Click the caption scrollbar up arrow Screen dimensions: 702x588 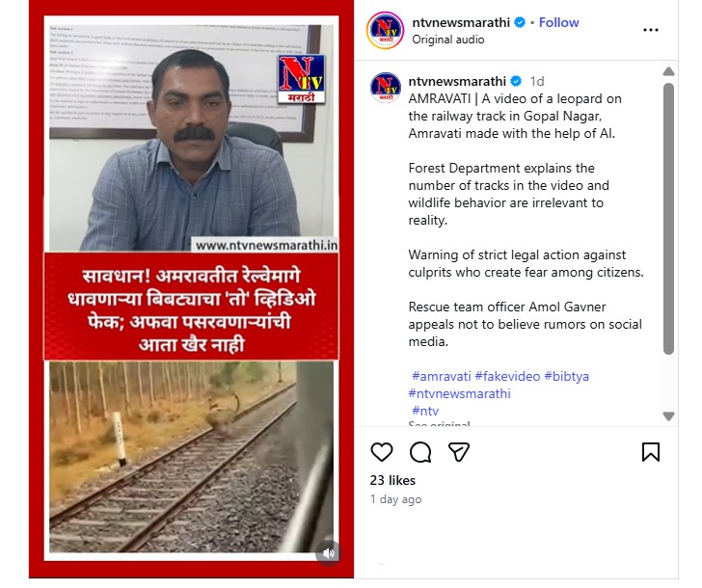668,71
